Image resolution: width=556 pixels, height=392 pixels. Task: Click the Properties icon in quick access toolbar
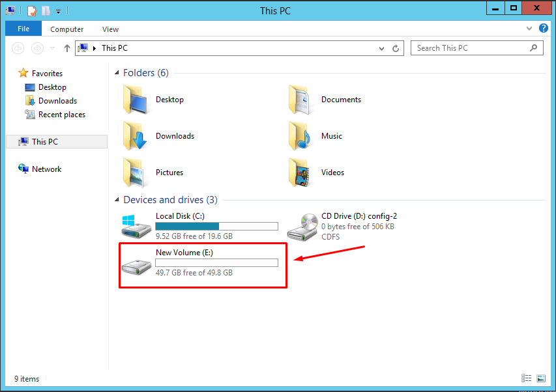coord(31,11)
